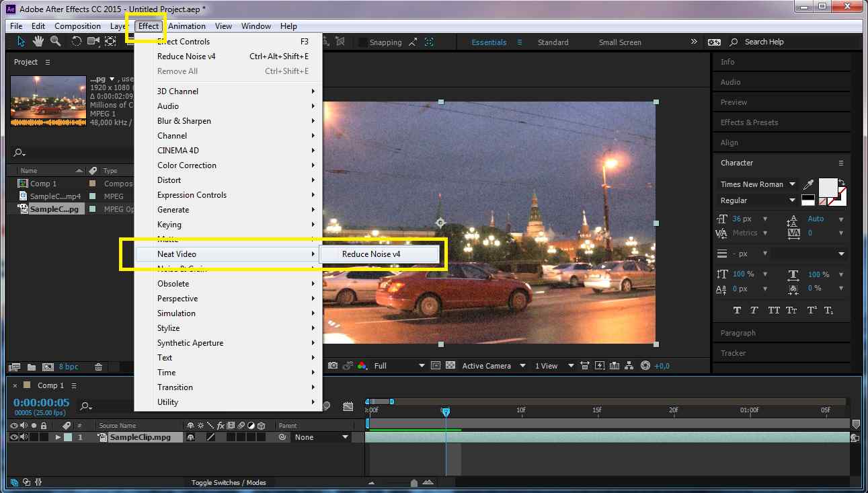Viewport: 868px width, 493px height.
Task: Click timeline zoom slider handle
Action: pyautogui.click(x=414, y=482)
